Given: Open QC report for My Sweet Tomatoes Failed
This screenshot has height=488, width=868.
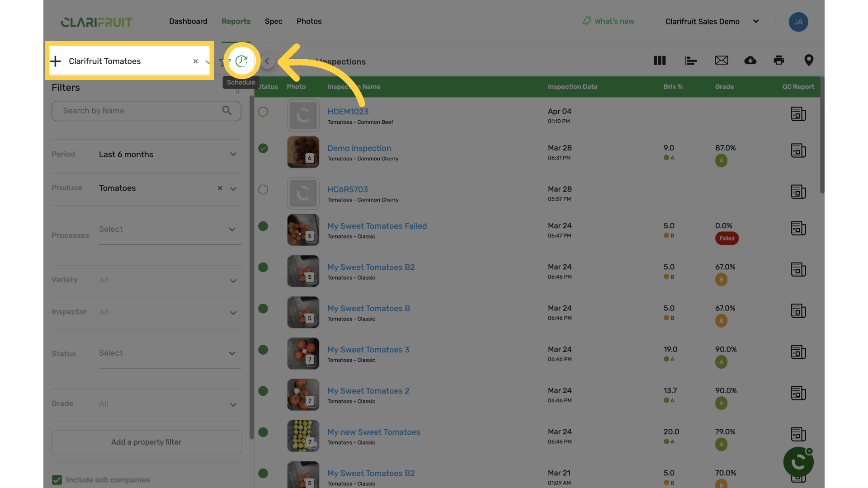Looking at the screenshot, I should [x=798, y=228].
